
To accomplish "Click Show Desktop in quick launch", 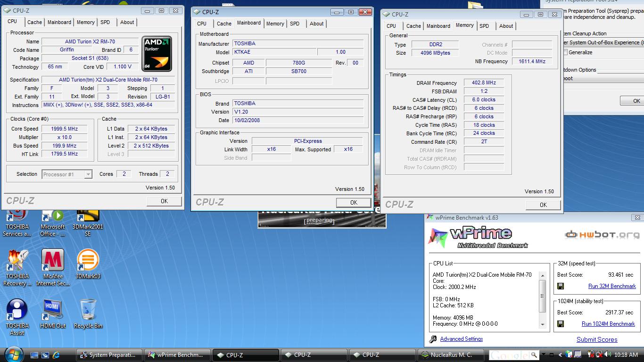I will (x=34, y=355).
